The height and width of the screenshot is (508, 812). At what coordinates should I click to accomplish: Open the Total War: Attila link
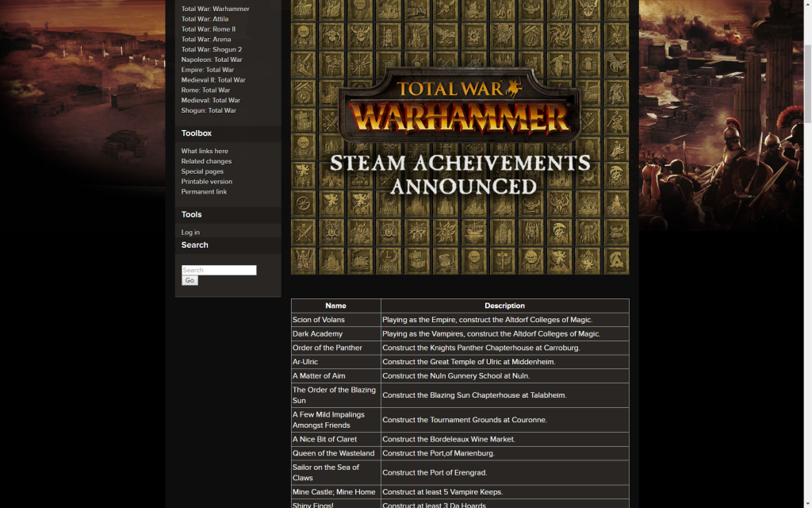coord(205,19)
